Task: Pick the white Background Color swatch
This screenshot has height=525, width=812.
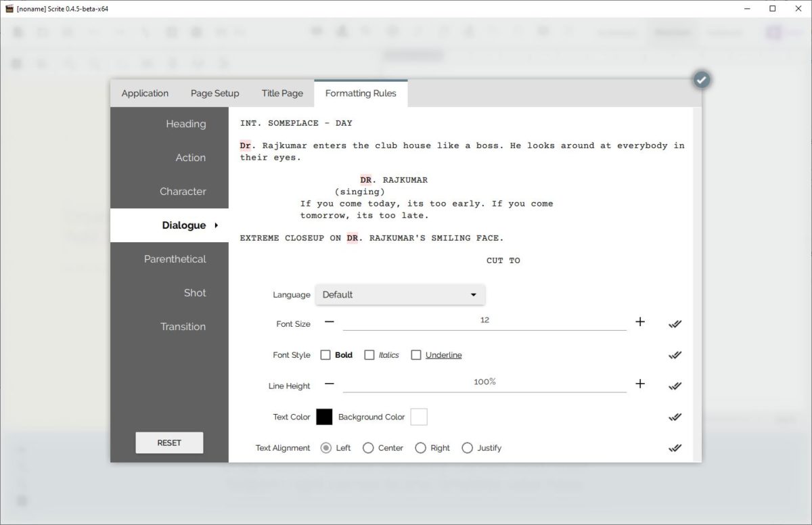Action: 419,417
